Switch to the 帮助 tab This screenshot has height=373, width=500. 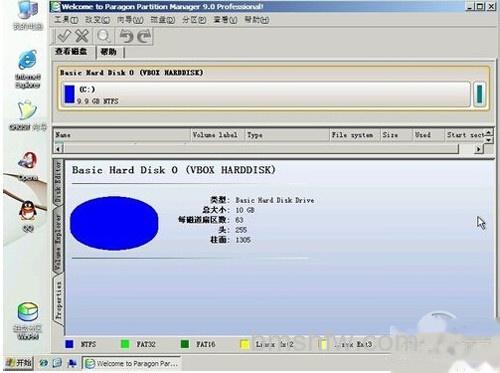coord(109,52)
